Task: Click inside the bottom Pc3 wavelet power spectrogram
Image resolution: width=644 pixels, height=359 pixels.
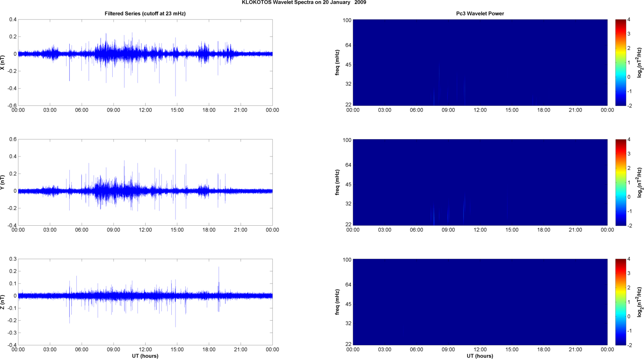Action: click(480, 302)
